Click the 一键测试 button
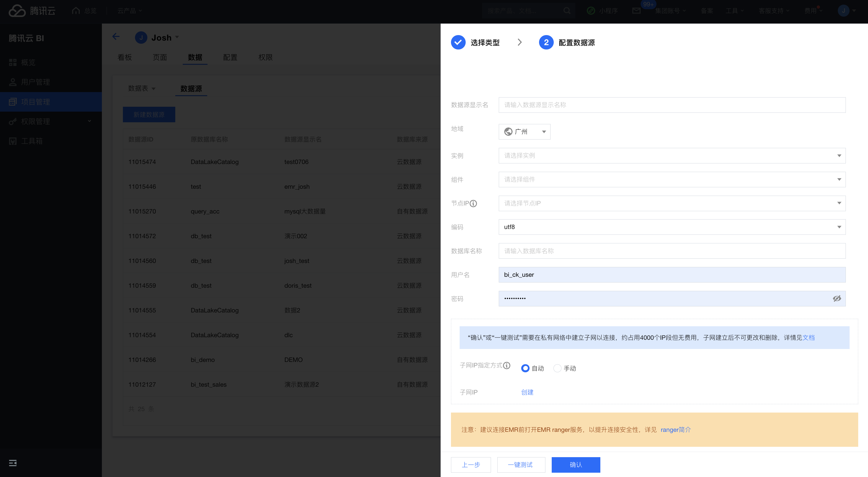Image resolution: width=868 pixels, height=477 pixels. tap(521, 465)
